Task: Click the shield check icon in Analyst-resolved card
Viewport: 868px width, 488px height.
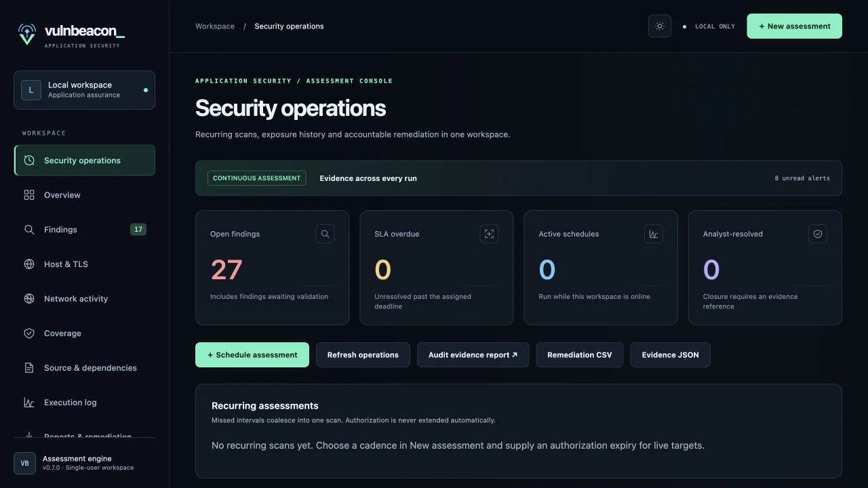Action: [818, 234]
